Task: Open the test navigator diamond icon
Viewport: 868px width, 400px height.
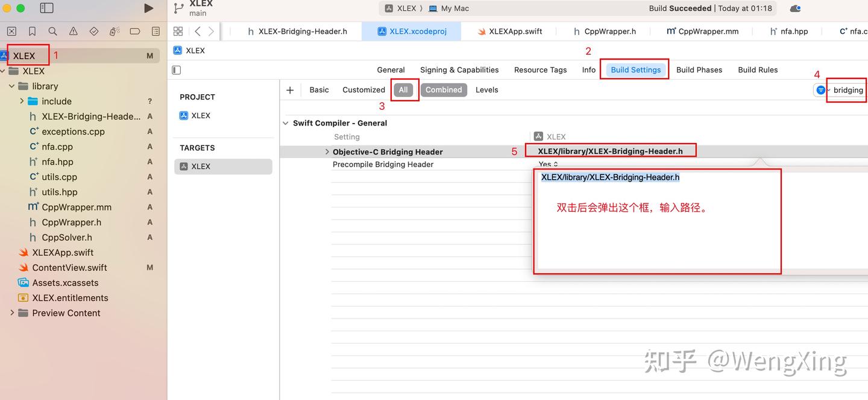Action: pos(94,31)
